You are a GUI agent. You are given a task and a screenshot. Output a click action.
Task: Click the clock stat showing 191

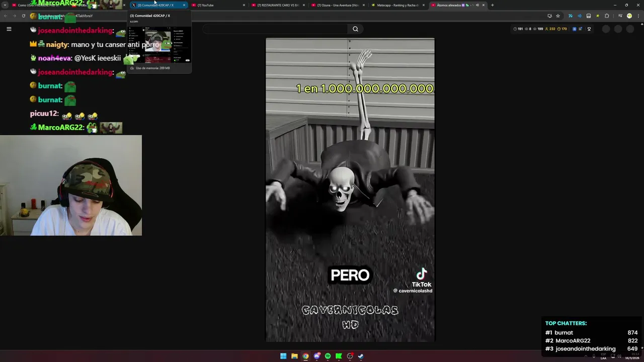(518, 29)
